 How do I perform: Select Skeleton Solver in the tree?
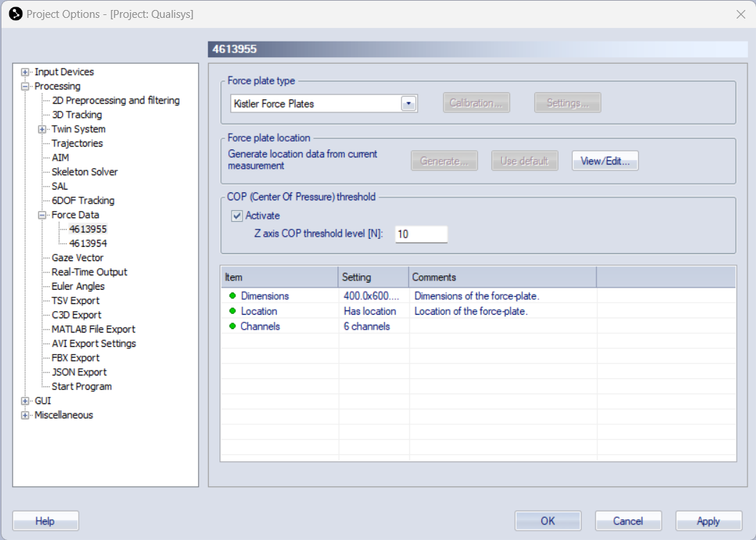(84, 172)
